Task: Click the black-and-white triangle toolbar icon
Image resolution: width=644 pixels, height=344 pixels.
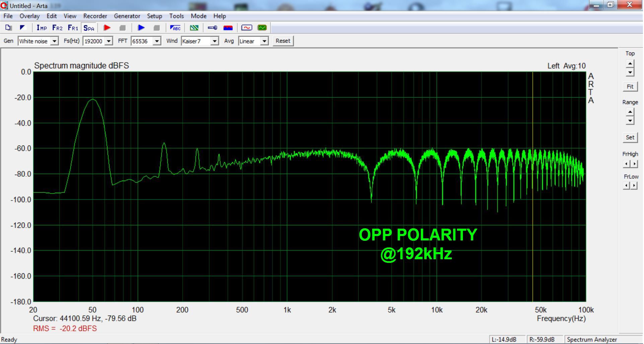Action: (22, 28)
